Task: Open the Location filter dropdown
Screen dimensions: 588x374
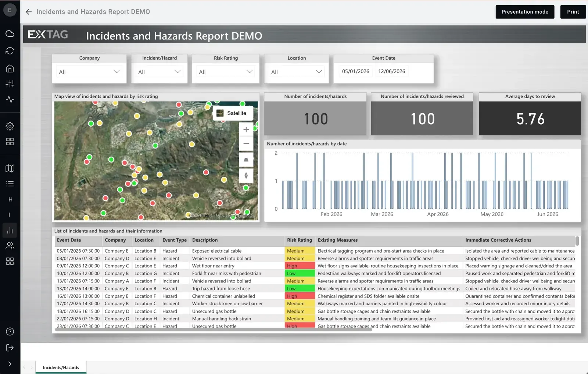Action: (297, 72)
